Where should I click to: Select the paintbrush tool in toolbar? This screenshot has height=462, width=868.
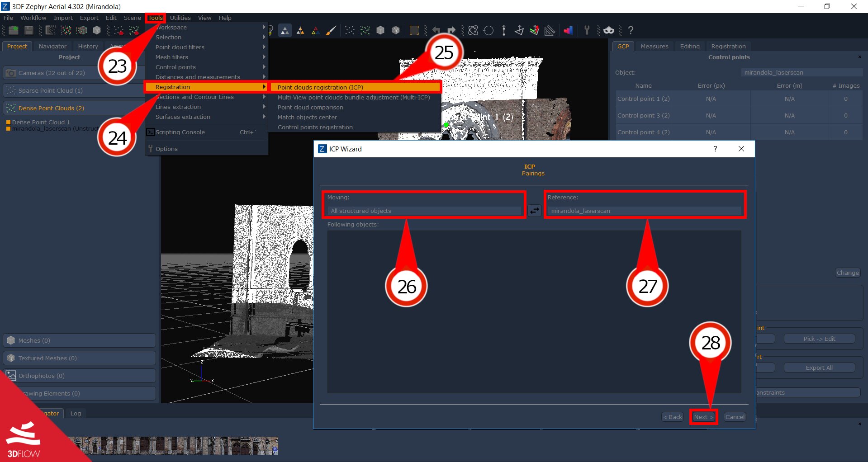(331, 30)
